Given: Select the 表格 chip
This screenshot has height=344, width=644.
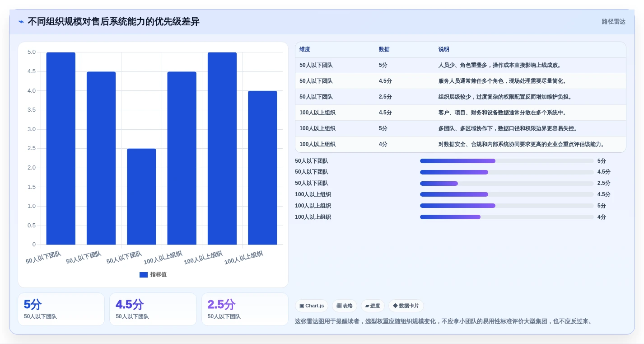Looking at the screenshot, I should pyautogui.click(x=345, y=306).
